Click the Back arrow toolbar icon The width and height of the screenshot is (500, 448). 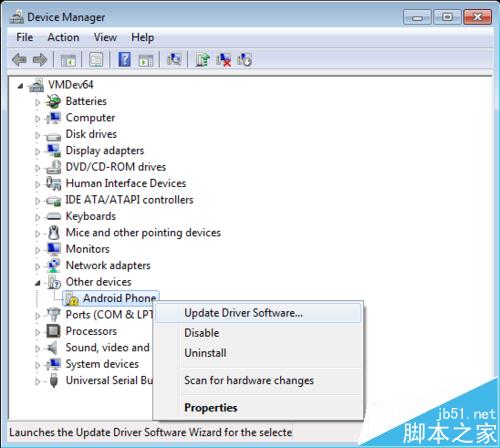(19, 60)
